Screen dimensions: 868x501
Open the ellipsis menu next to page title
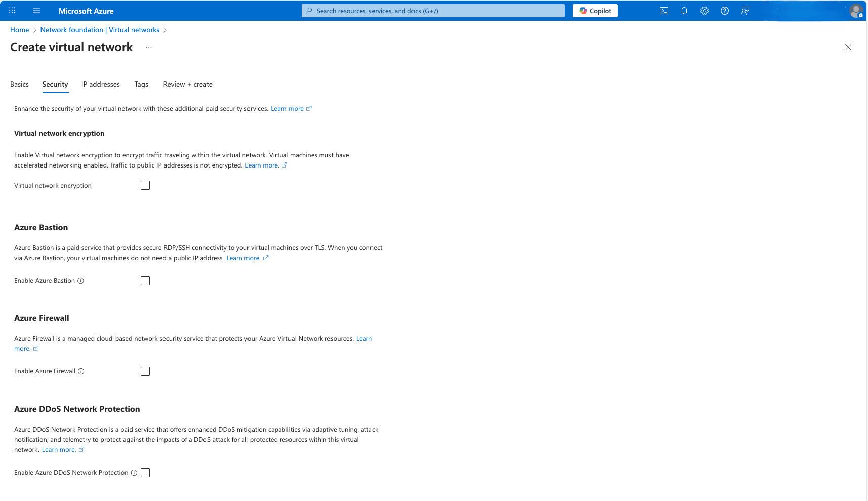coord(149,47)
